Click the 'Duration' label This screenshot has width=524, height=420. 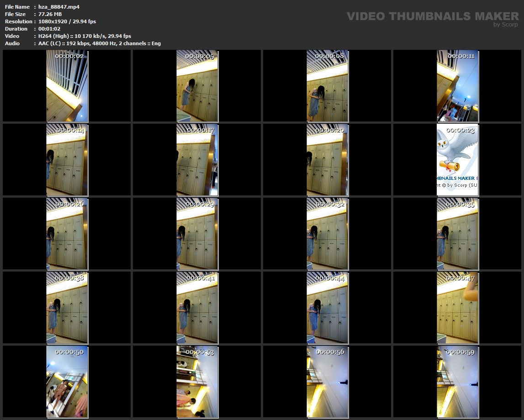[16, 29]
